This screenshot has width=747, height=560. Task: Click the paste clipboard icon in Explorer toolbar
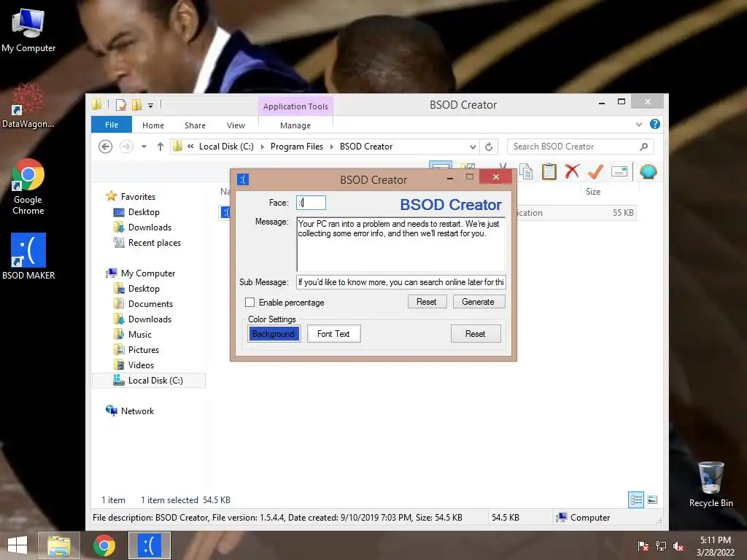coord(549,171)
